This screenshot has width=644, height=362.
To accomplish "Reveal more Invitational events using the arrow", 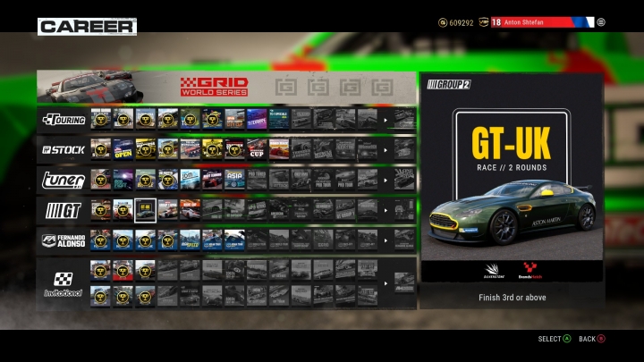I will 386,283.
